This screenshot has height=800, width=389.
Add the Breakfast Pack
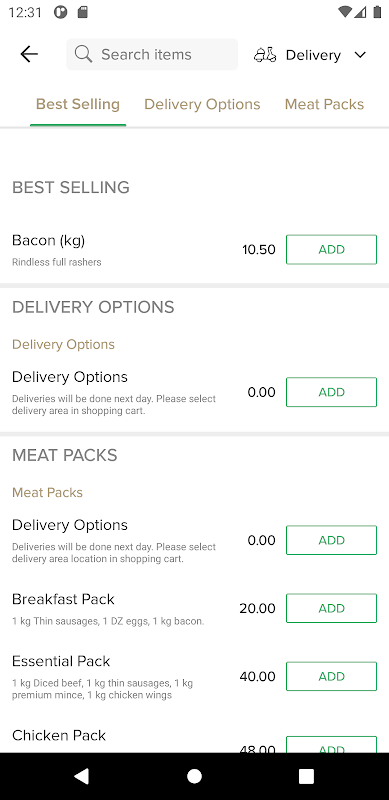pos(331,608)
